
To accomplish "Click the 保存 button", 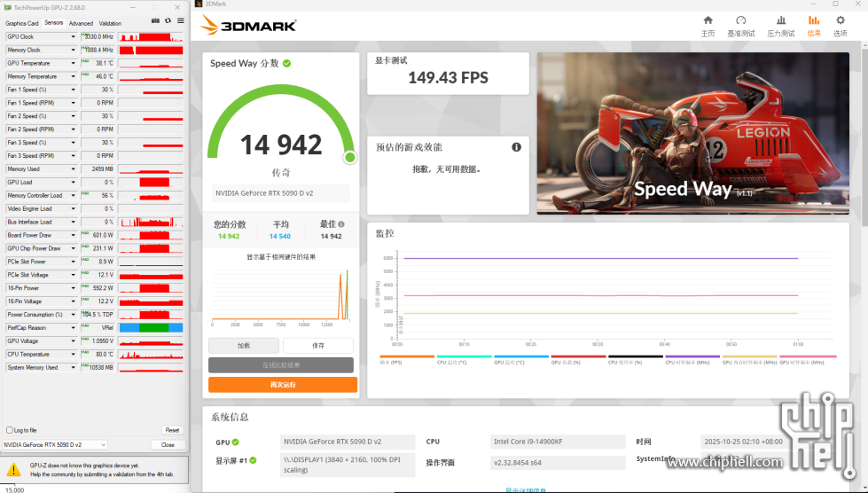I will click(318, 345).
